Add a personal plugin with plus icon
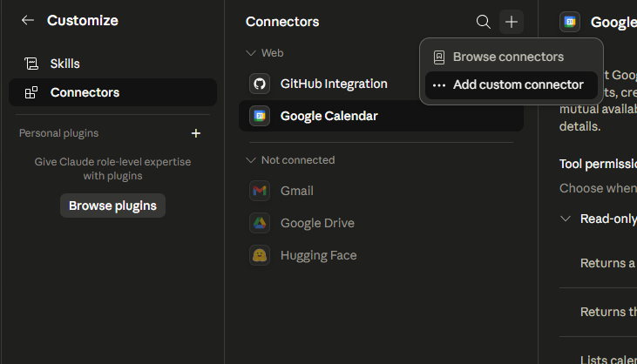This screenshot has height=364, width=637. (196, 133)
